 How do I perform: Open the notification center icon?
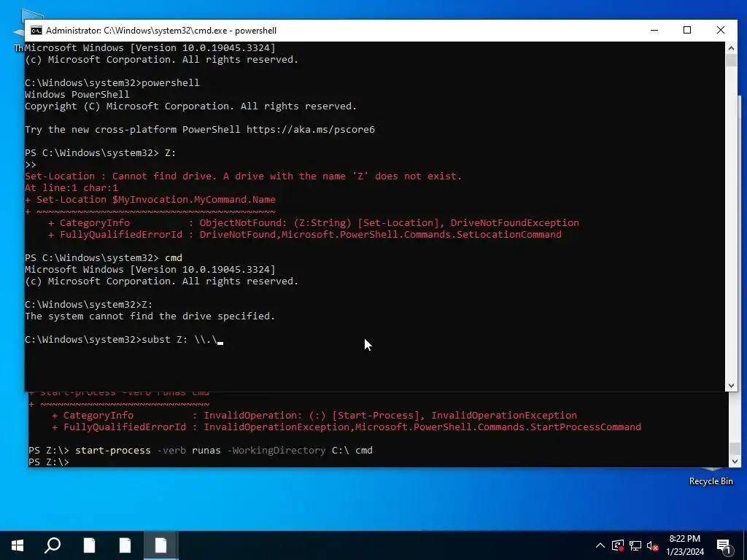724,546
